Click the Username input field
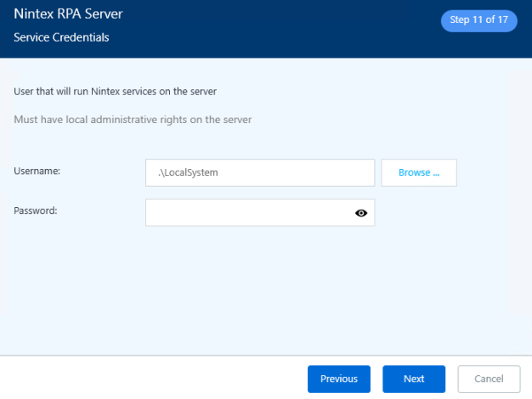This screenshot has height=399, width=532. [259, 172]
